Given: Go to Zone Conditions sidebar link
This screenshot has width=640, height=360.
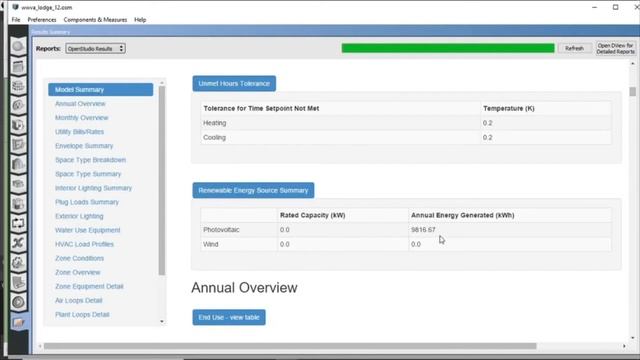Looking at the screenshot, I should 80,258.
